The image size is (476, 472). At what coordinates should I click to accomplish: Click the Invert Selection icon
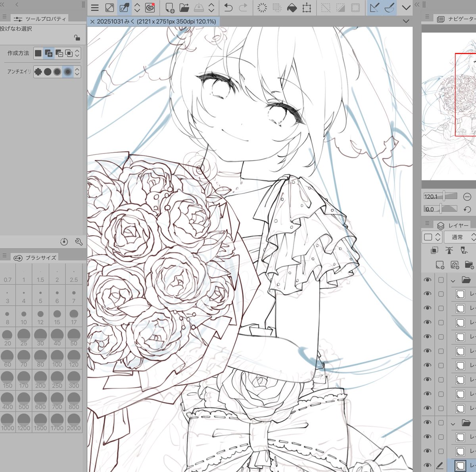point(340,8)
